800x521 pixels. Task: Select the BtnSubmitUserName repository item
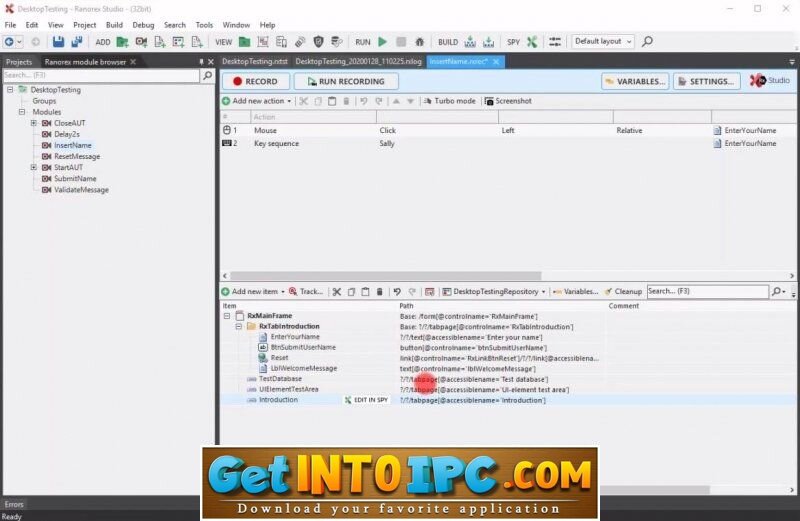[303, 348]
